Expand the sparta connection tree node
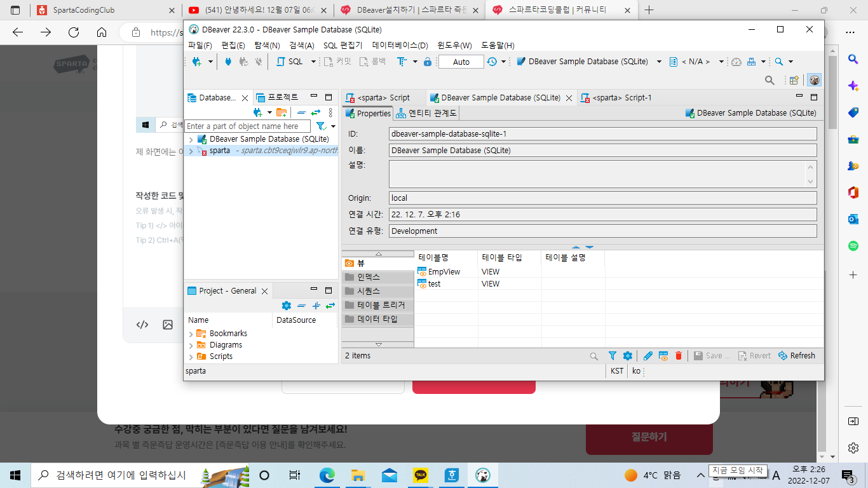868x488 pixels. (x=191, y=151)
